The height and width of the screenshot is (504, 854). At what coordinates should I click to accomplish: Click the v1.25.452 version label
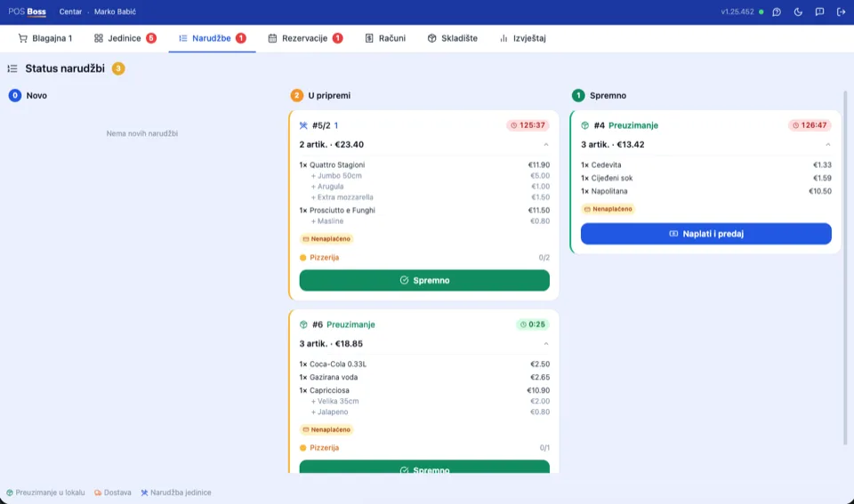click(737, 12)
